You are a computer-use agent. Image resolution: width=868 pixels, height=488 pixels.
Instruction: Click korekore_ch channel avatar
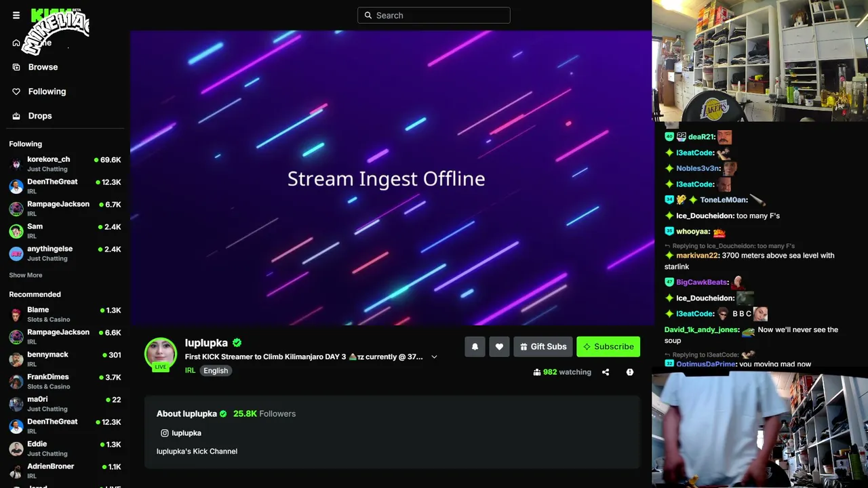click(16, 164)
